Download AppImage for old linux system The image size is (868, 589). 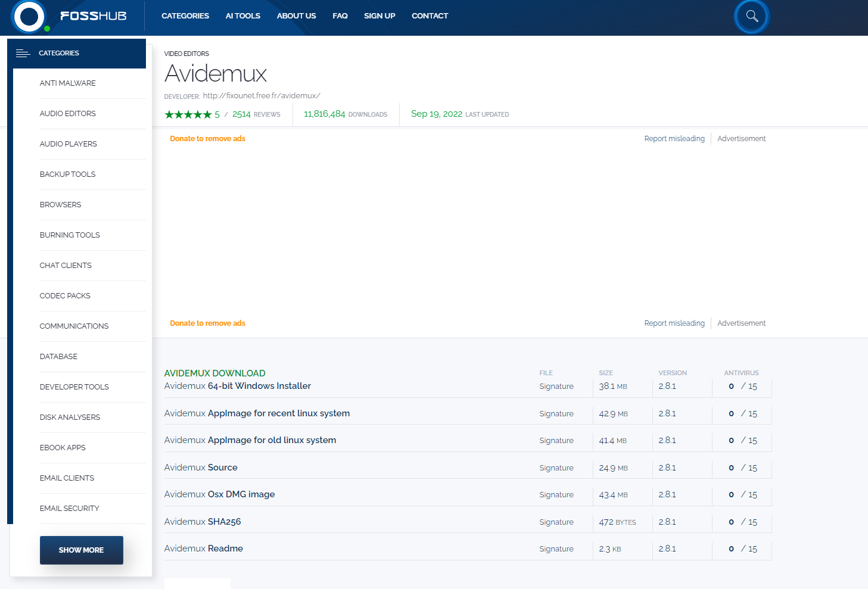pyautogui.click(x=250, y=440)
